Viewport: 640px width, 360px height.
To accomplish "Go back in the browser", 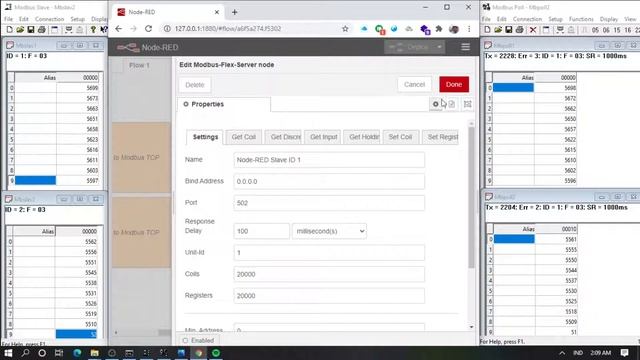I will [x=118, y=29].
